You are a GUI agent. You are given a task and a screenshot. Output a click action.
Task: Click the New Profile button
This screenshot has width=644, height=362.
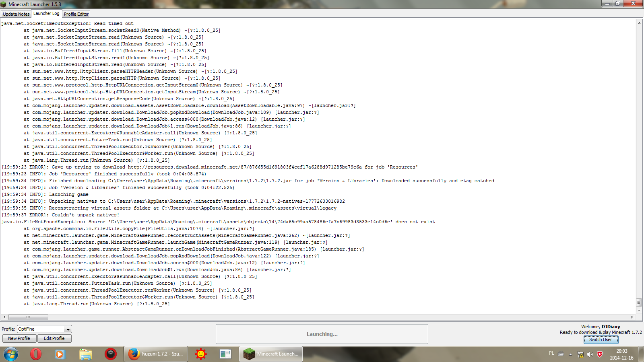coord(19,338)
